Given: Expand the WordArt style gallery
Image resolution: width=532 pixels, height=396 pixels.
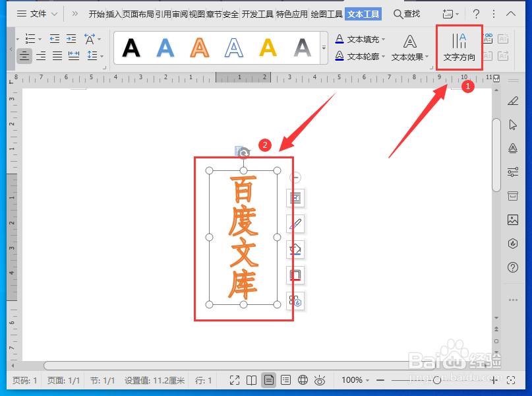Looking at the screenshot, I should (324, 48).
